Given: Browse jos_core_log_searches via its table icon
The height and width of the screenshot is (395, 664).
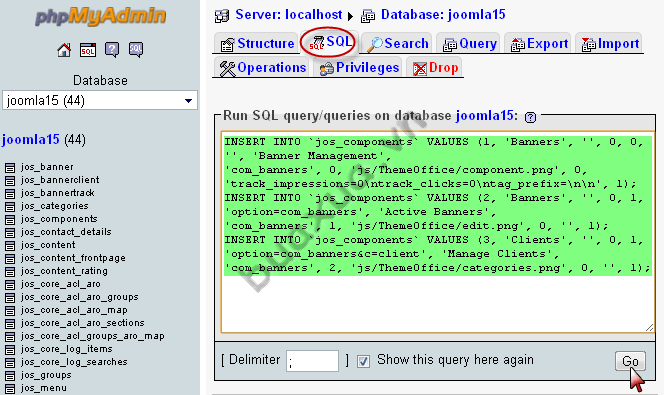Looking at the screenshot, I should tap(10, 363).
